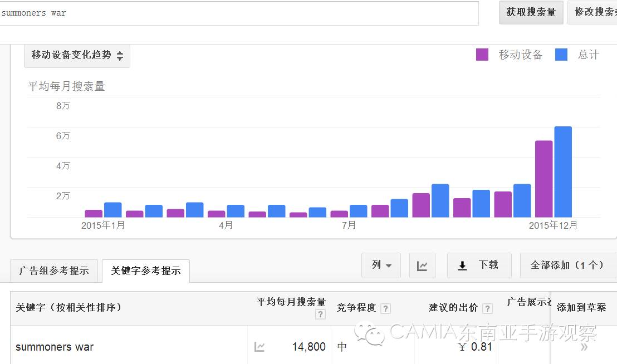The height and width of the screenshot is (364, 617).
Task: Show trend chart icon in summoners war row
Action: pyautogui.click(x=259, y=347)
